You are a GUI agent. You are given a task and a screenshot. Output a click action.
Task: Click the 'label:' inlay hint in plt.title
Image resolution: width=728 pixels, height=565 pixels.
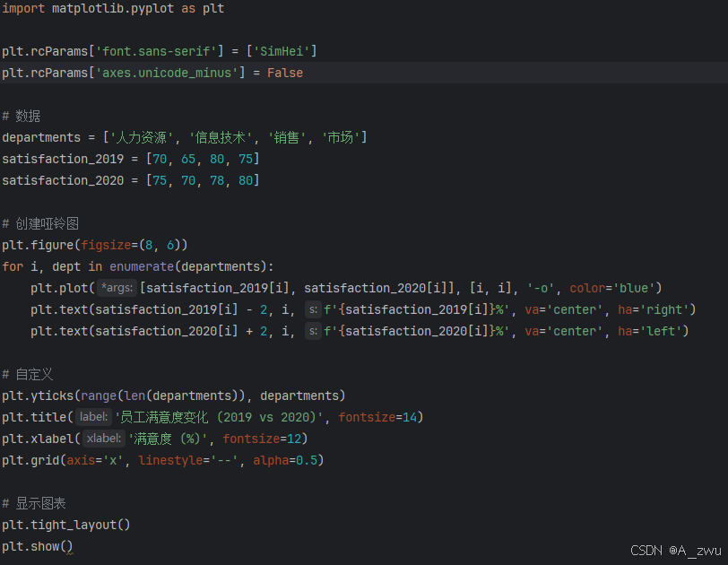(93, 417)
